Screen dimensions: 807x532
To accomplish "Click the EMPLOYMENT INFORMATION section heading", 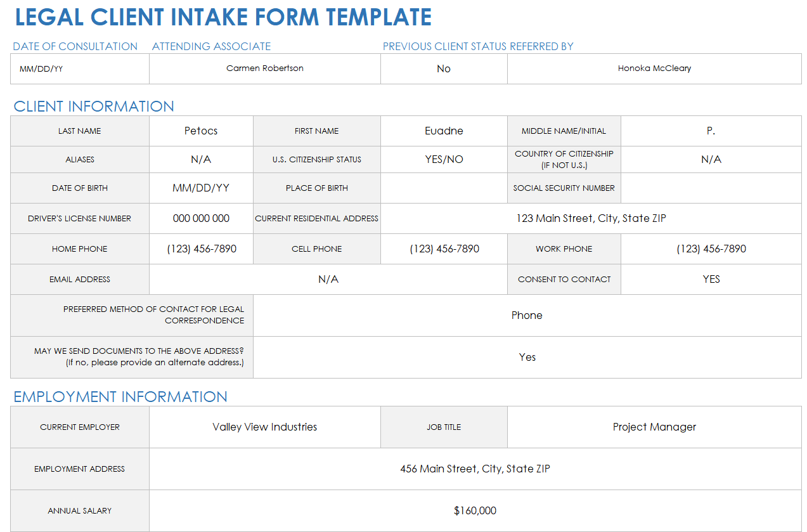I will (x=120, y=397).
